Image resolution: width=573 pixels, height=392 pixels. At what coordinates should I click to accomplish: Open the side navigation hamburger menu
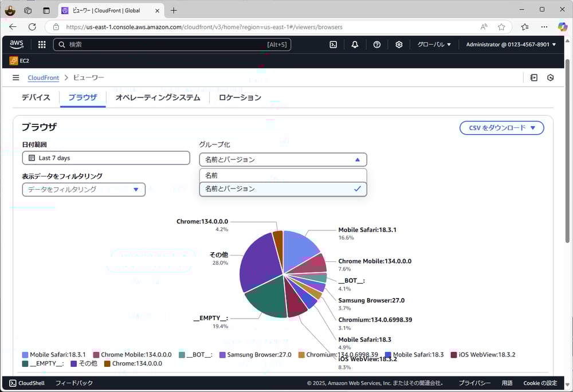pyautogui.click(x=15, y=77)
